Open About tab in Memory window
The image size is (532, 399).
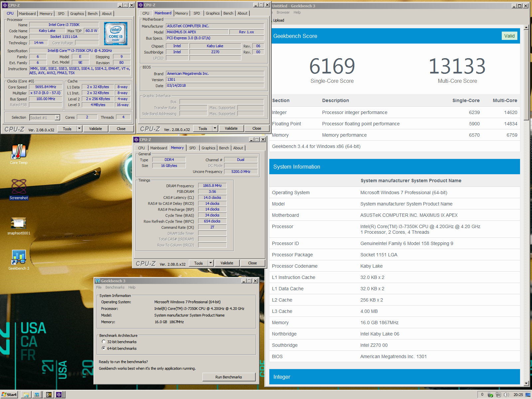pyautogui.click(x=238, y=148)
